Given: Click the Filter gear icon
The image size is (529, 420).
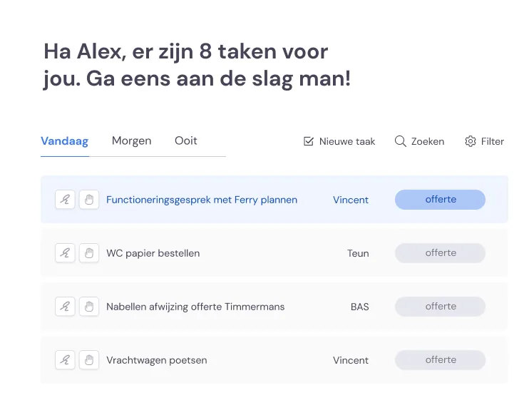Looking at the screenshot, I should point(471,141).
